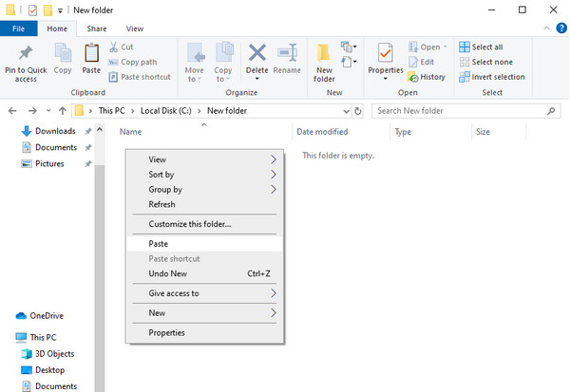Expand the Group by submenu
Screen dimensions: 570x392
(x=204, y=190)
